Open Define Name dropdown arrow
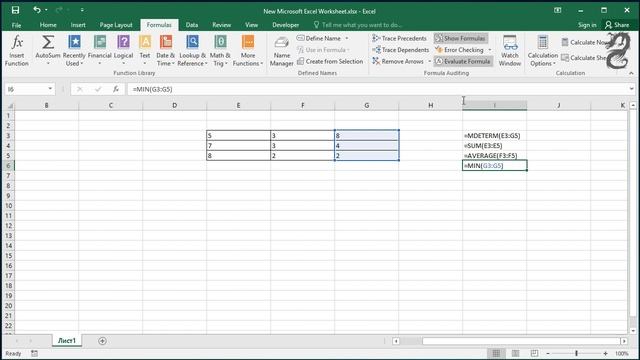The image size is (640, 360). pyautogui.click(x=347, y=38)
